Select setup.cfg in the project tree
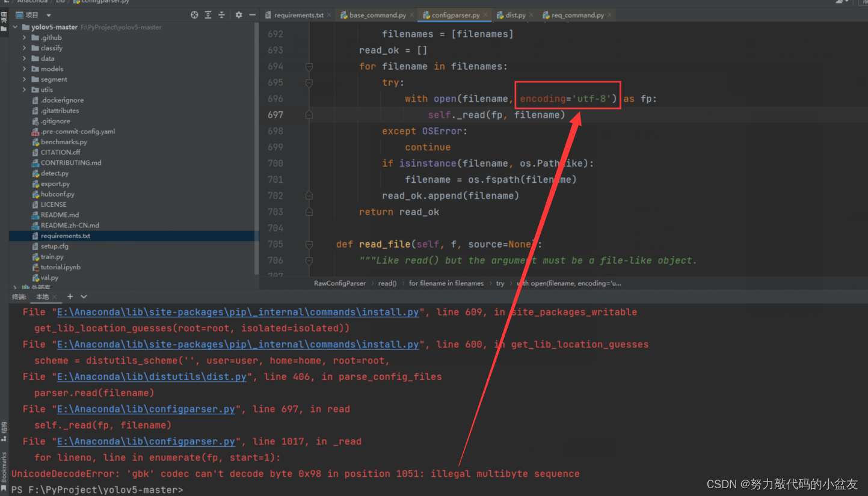The image size is (868, 496). click(x=54, y=246)
